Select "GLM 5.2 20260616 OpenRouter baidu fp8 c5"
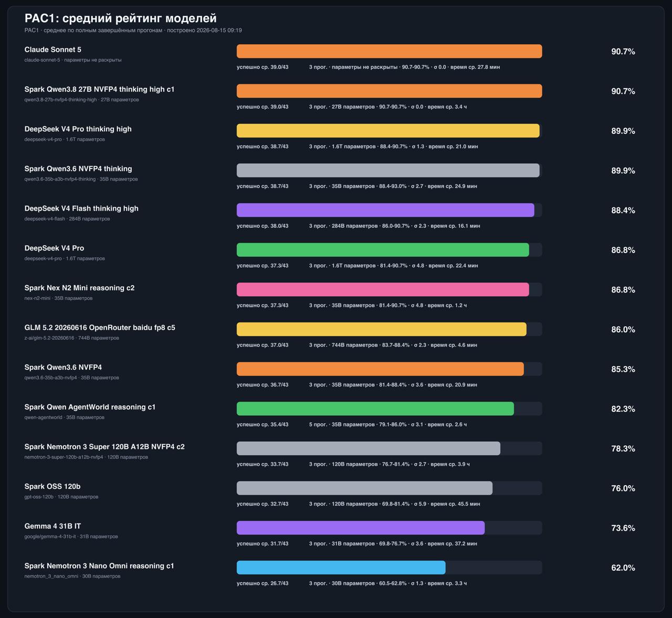 100,328
